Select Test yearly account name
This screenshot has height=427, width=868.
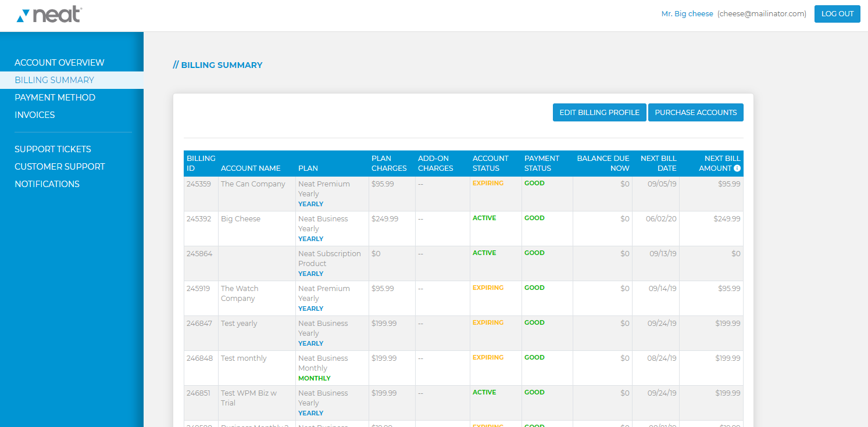coord(239,324)
